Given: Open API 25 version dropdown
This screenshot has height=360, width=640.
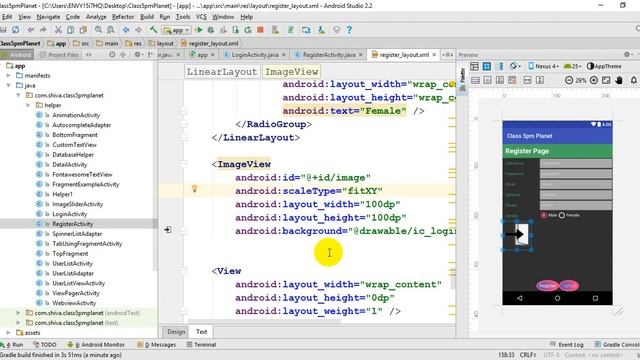Looking at the screenshot, I should [x=572, y=66].
